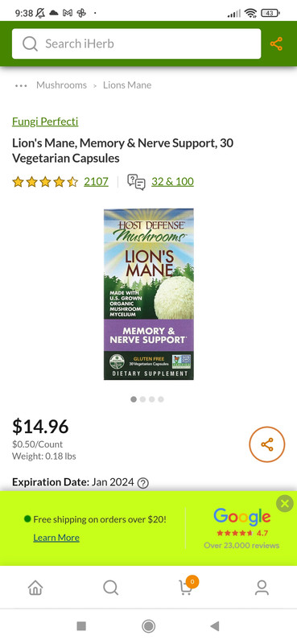Tap the orange circular share button near price
Screen dimensions: 297x644
click(267, 444)
